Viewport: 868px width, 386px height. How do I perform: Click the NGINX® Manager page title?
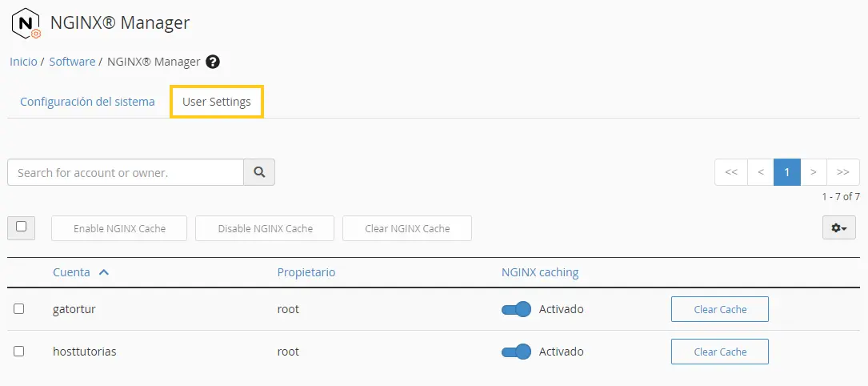119,22
